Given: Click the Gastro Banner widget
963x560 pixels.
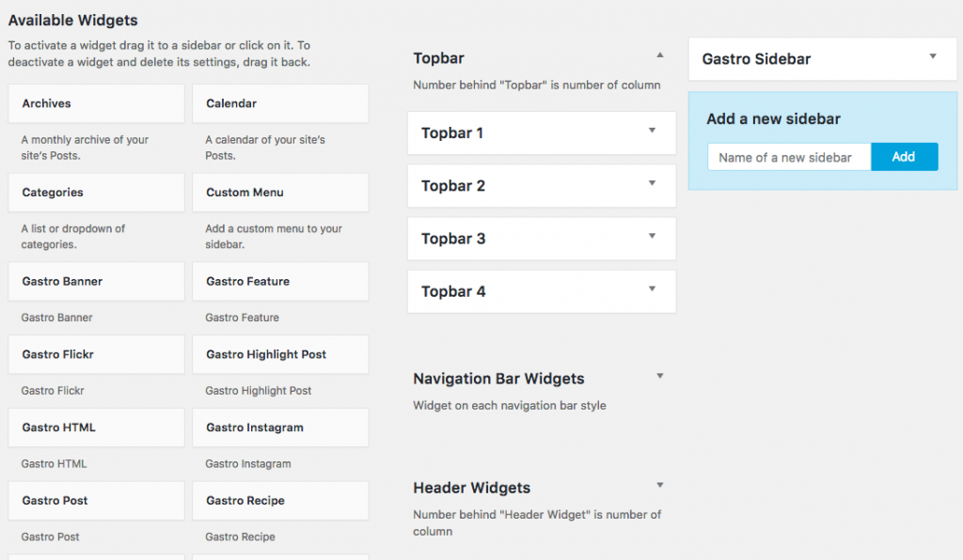Looking at the screenshot, I should click(x=95, y=281).
